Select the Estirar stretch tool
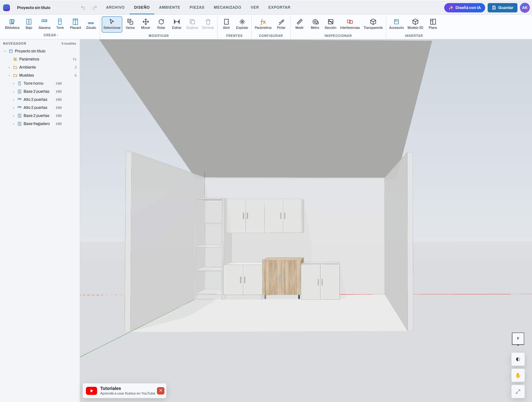The image size is (532, 402). (x=177, y=24)
